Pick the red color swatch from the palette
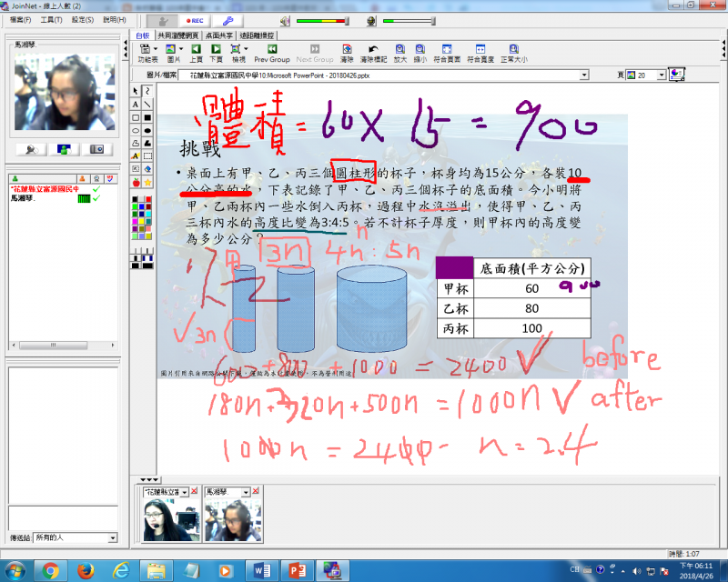728x582 pixels. (x=147, y=198)
